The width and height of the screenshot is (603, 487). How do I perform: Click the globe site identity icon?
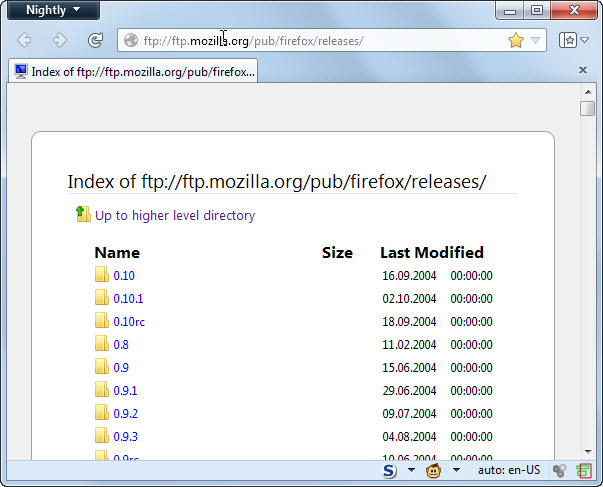point(131,40)
